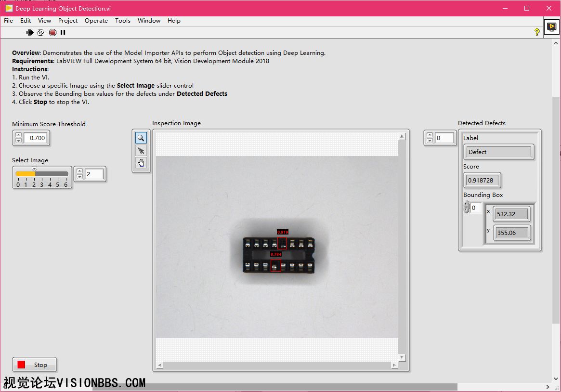561x392 pixels.
Task: Click the Stop button
Action: 34,365
